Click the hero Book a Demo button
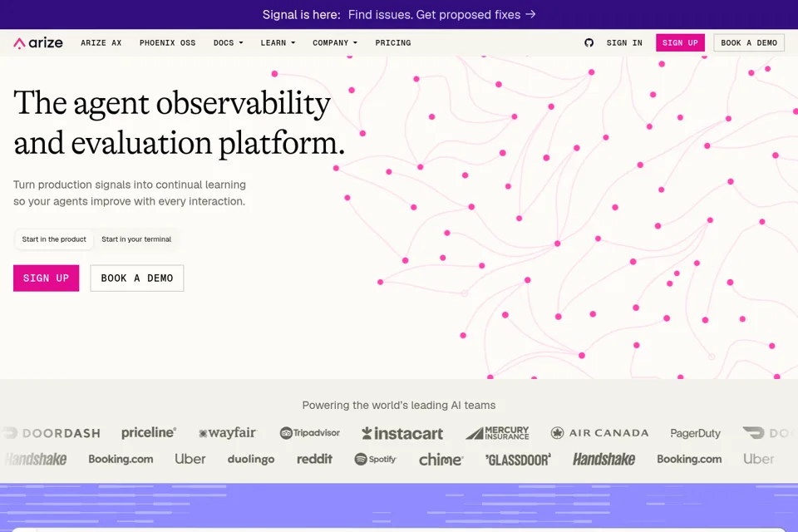798x532 pixels. [137, 278]
